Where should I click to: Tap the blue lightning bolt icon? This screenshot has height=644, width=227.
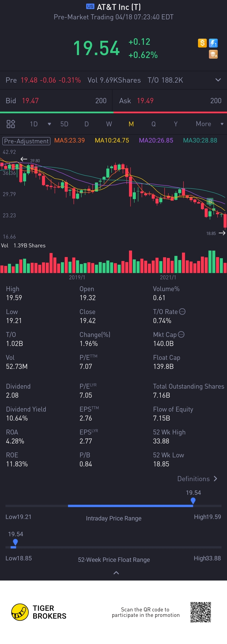point(213,43)
